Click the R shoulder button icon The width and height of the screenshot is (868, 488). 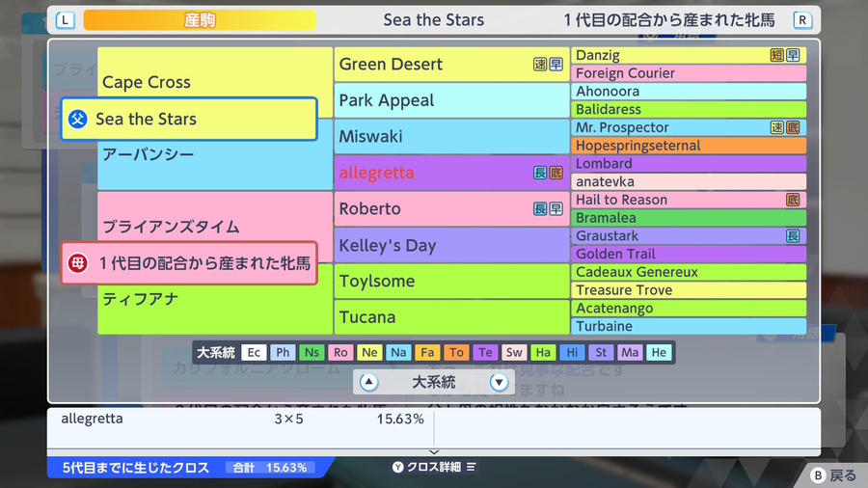coord(802,20)
